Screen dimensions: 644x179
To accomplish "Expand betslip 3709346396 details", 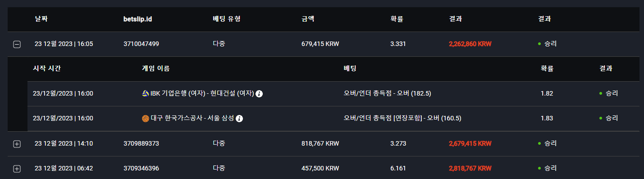I will (x=17, y=169).
